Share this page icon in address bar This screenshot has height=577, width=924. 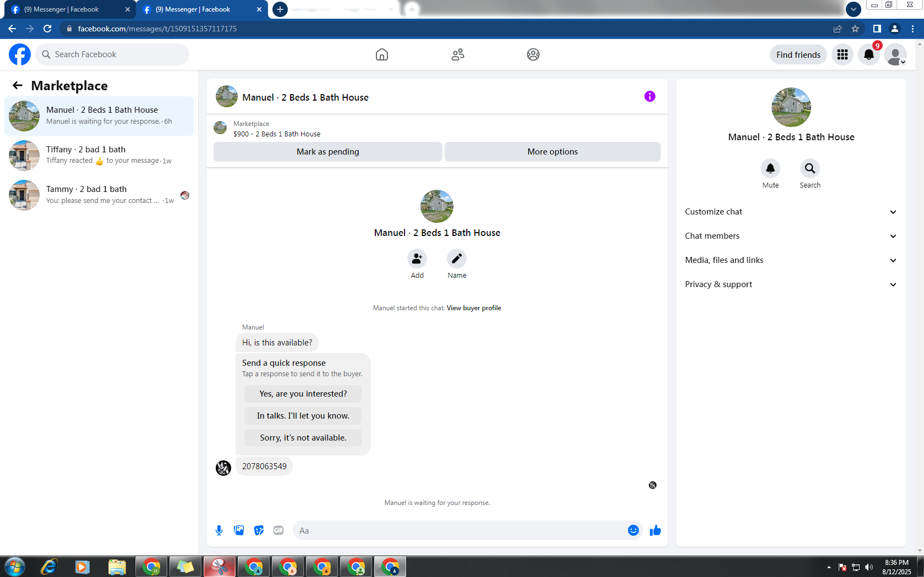[838, 29]
